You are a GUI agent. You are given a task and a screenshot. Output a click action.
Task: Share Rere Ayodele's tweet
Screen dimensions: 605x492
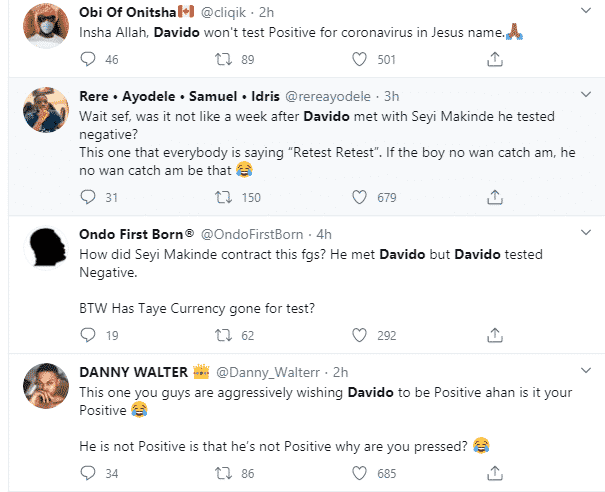[495, 197]
